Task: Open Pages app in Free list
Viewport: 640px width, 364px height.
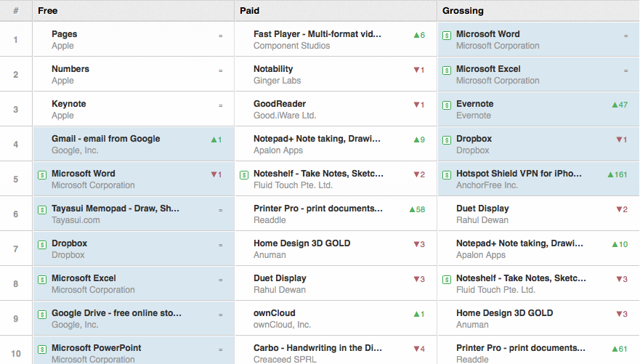Action: (65, 34)
